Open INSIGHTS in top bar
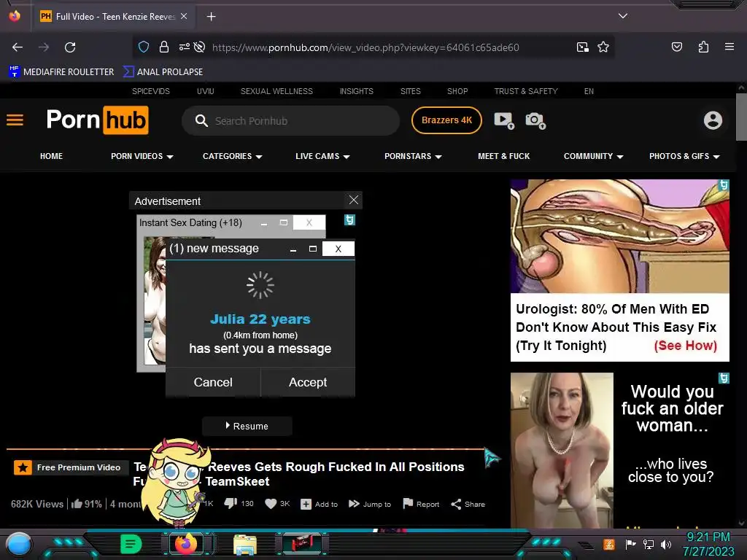 coord(356,91)
